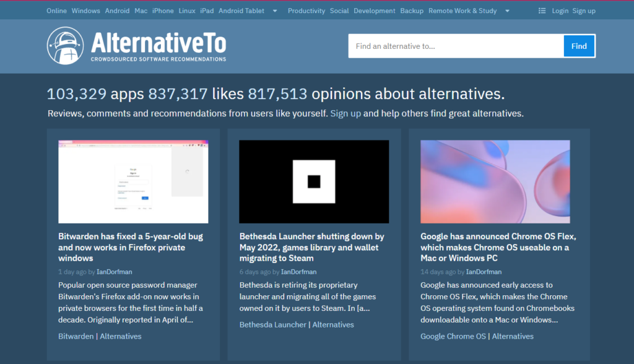Open the Windows platform menu item
The image size is (634, 364).
[85, 11]
